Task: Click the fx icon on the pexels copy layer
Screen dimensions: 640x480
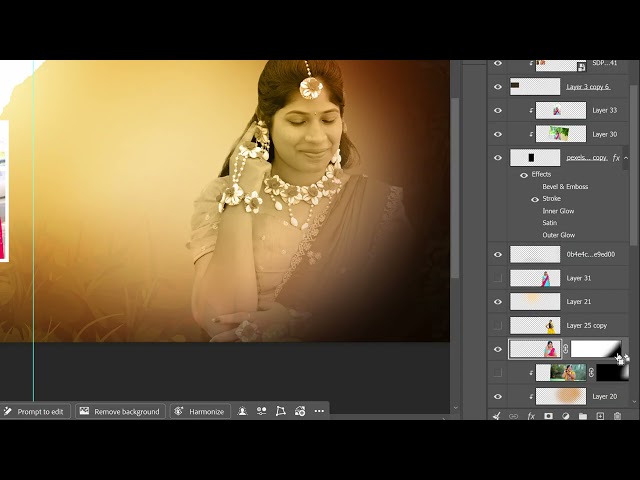Action: click(616, 158)
